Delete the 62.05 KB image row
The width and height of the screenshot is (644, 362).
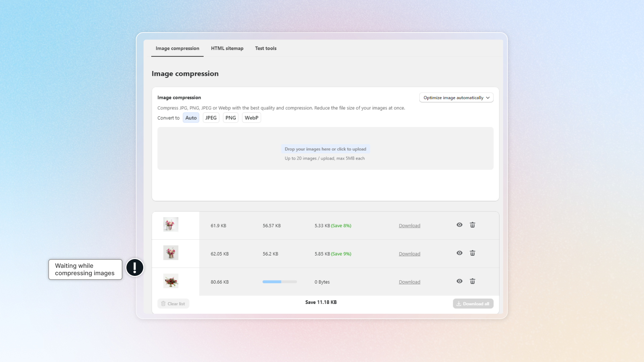pos(472,253)
